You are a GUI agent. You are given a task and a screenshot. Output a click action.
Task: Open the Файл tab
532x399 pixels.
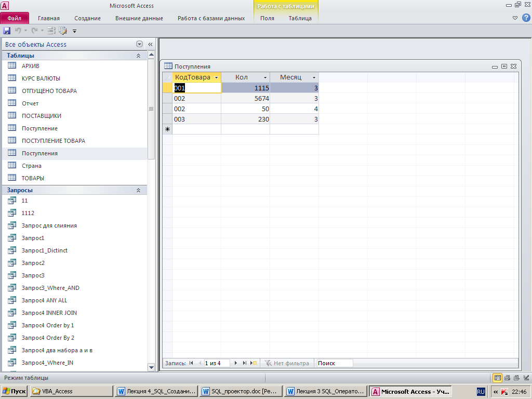[x=14, y=18]
